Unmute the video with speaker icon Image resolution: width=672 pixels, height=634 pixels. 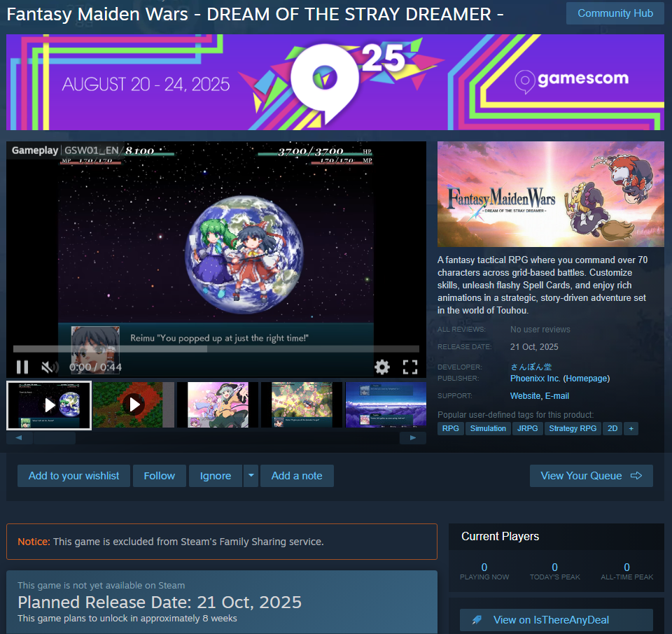point(49,367)
